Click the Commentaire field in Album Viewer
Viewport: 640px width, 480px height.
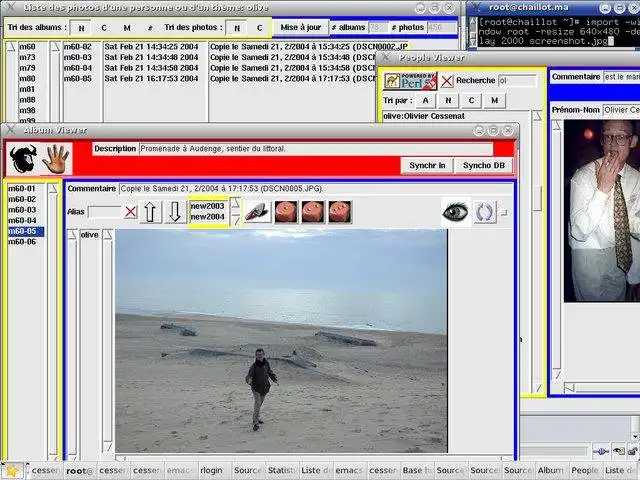click(316, 189)
